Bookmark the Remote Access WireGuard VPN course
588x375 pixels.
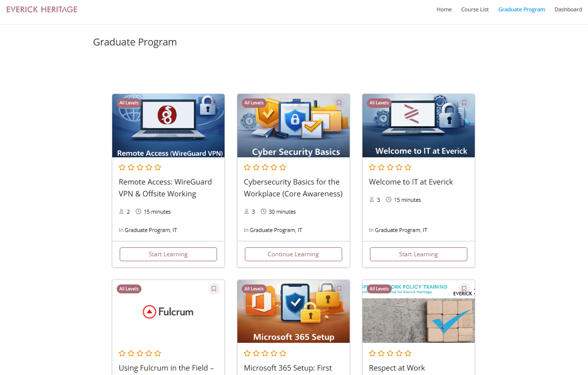pyautogui.click(x=214, y=103)
